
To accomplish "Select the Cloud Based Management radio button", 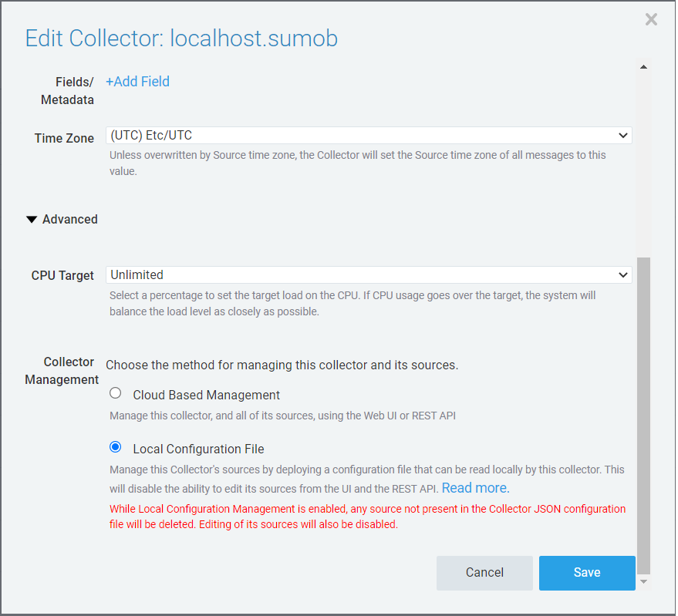I will (x=115, y=392).
